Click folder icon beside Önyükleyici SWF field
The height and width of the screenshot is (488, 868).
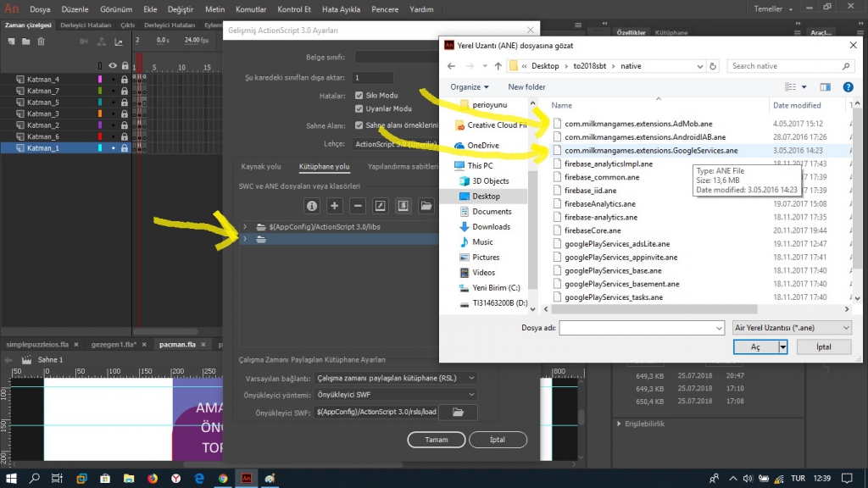click(x=458, y=413)
